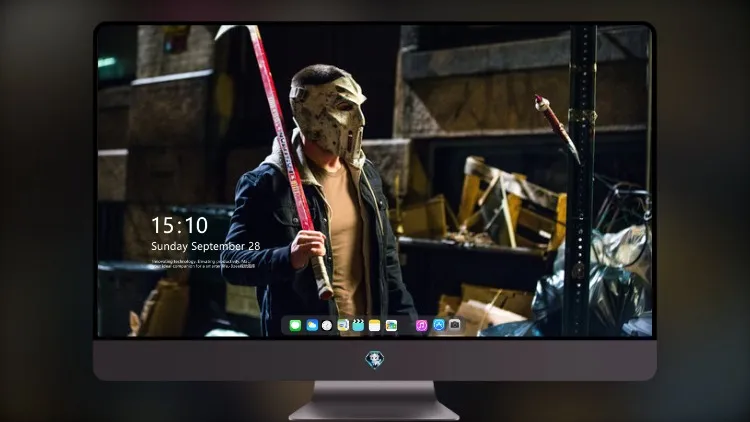The image size is (750, 422).
Task: Open the blue App Store icon
Action: point(439,325)
